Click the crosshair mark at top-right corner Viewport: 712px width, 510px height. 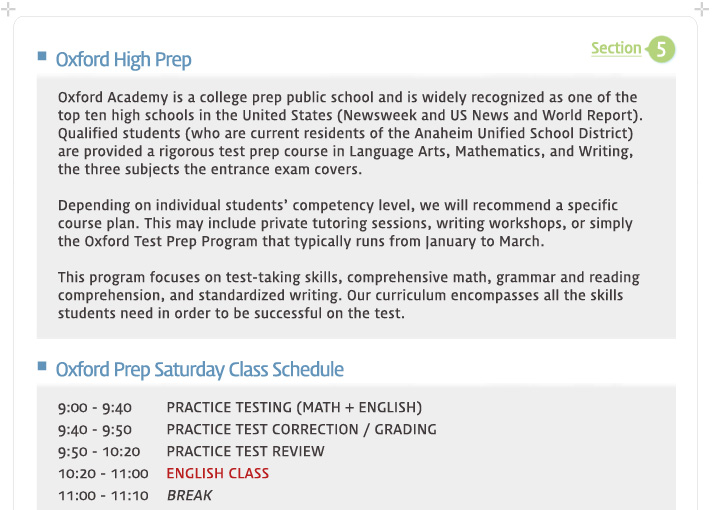point(702,9)
